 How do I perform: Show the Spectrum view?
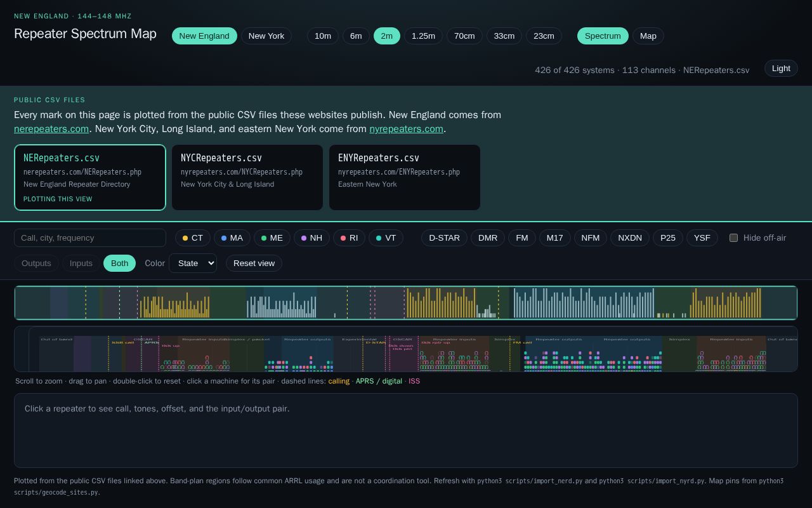(x=603, y=36)
